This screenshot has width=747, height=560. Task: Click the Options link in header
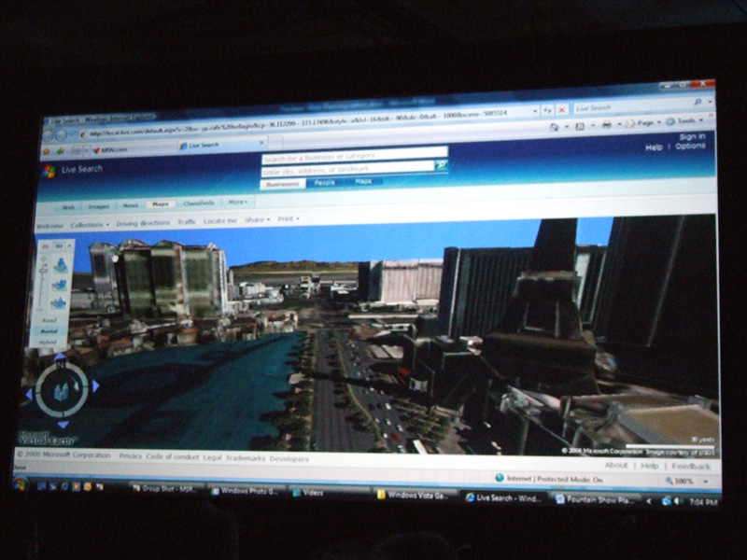click(690, 146)
